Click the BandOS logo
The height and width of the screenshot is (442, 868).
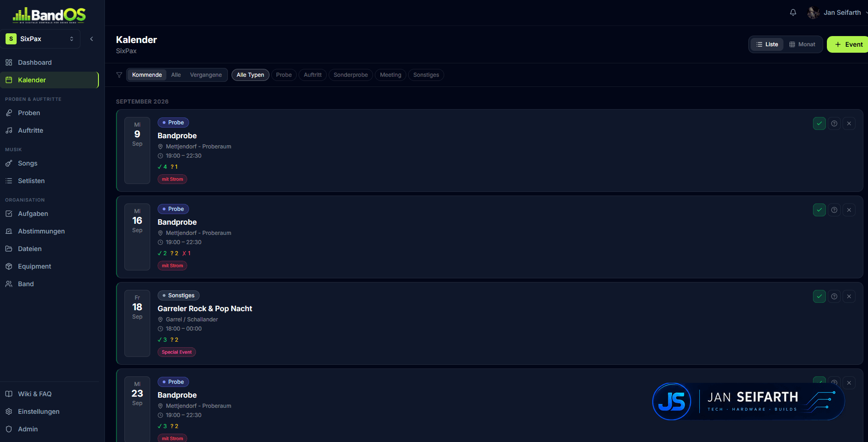[x=49, y=15]
